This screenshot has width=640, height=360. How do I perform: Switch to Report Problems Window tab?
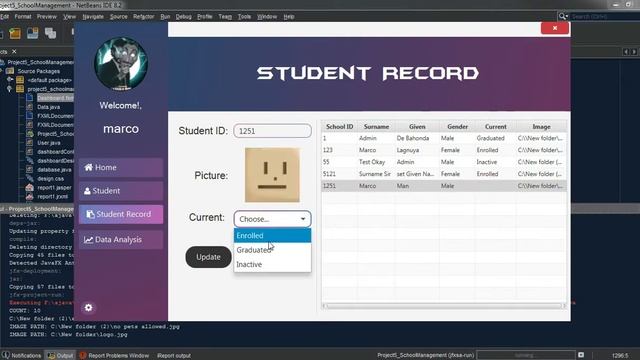tap(114, 355)
